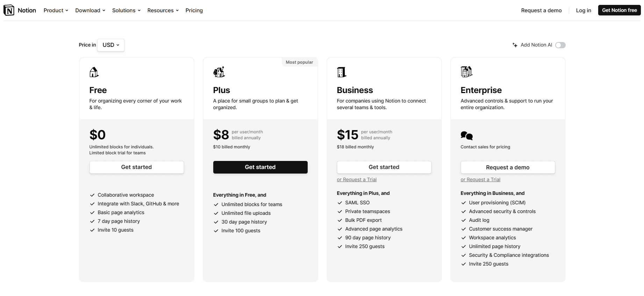
Task: Click checkmark beside Unlimited file uploads
Action: coord(216,213)
